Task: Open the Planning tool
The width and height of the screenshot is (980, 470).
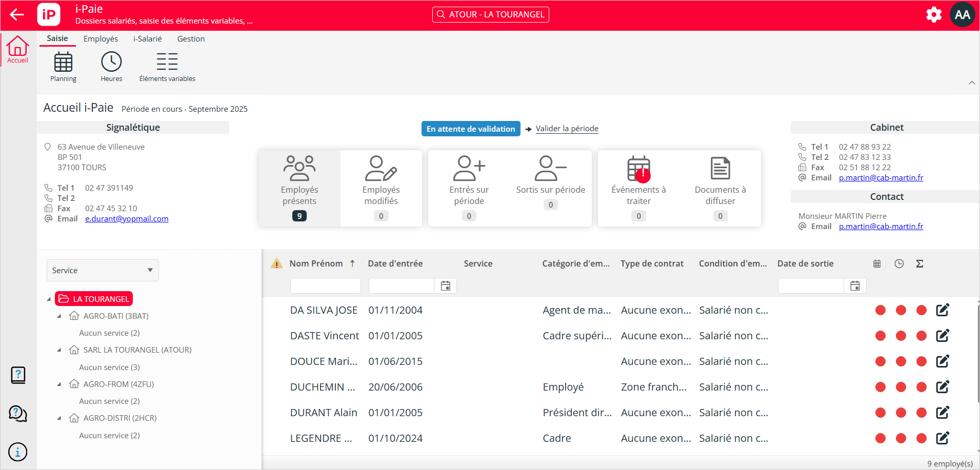Action: pos(63,67)
